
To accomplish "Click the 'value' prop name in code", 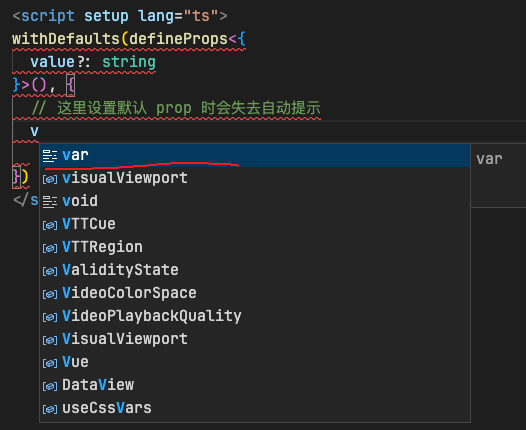I will 52,62.
